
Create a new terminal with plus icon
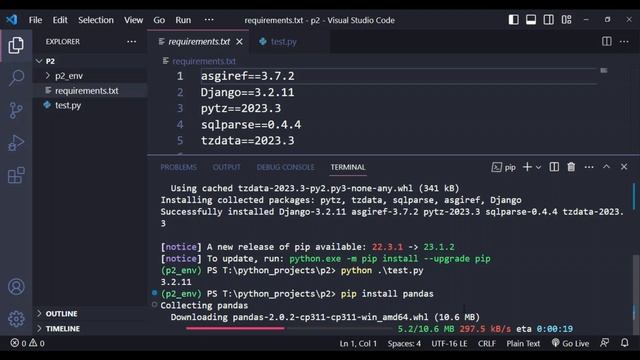pos(527,167)
